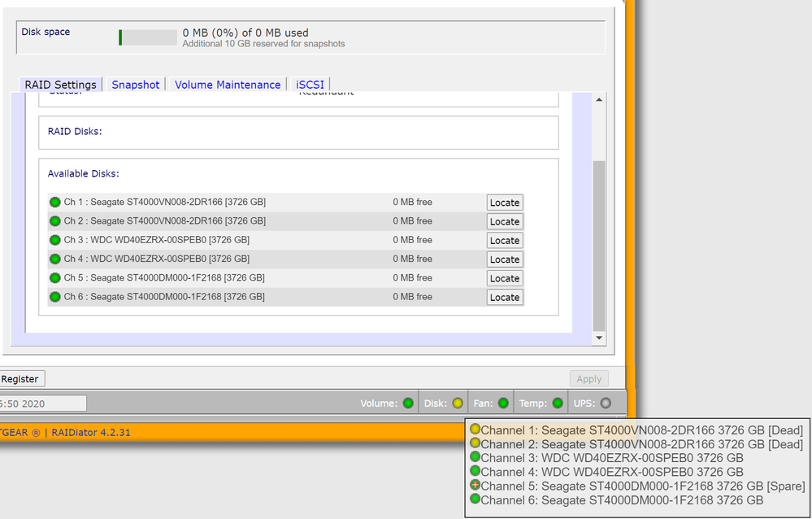The width and height of the screenshot is (812, 519).
Task: Switch to the Snapshot tab
Action: tap(136, 85)
